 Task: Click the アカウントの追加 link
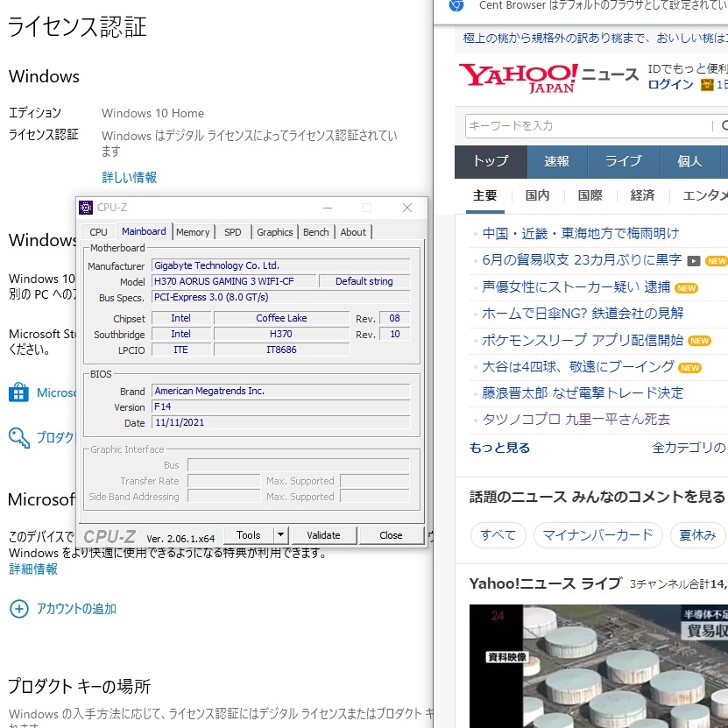tap(76, 609)
